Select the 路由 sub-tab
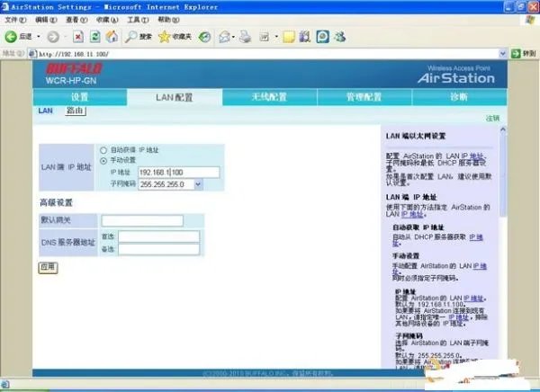540x392 pixels. click(75, 111)
